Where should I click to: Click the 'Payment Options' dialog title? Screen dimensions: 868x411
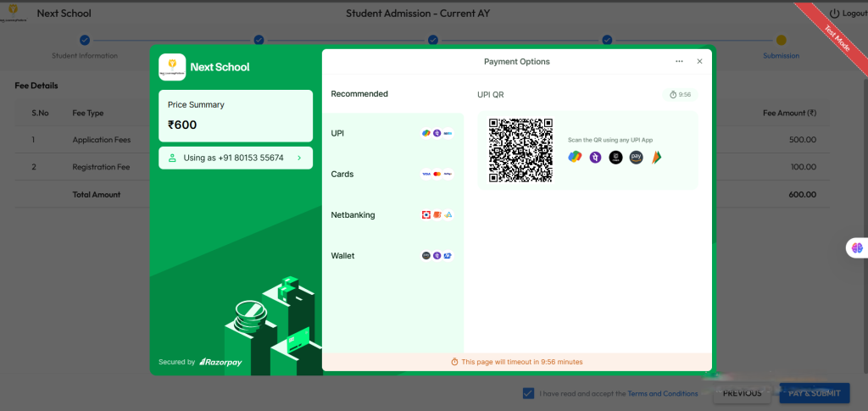coord(517,61)
